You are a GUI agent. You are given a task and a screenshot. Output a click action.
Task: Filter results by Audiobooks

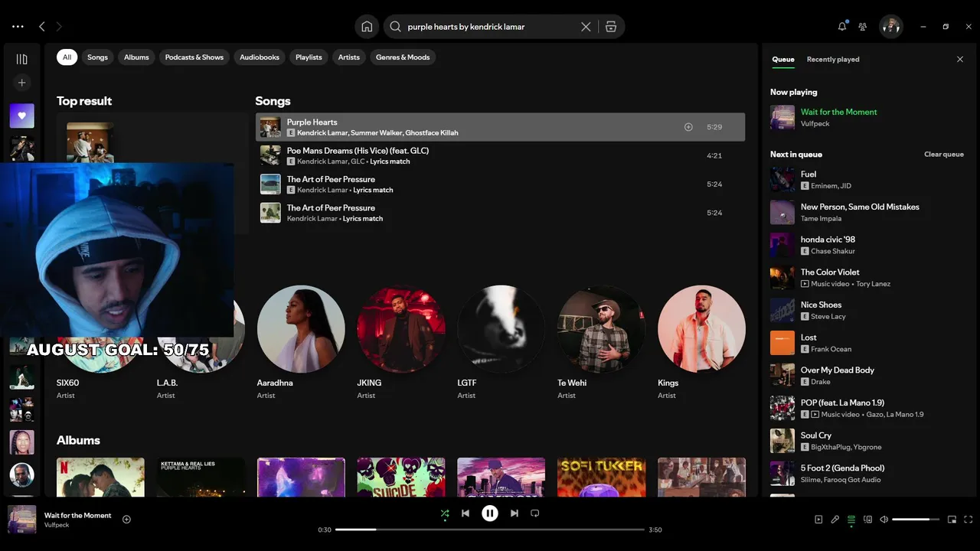click(260, 57)
